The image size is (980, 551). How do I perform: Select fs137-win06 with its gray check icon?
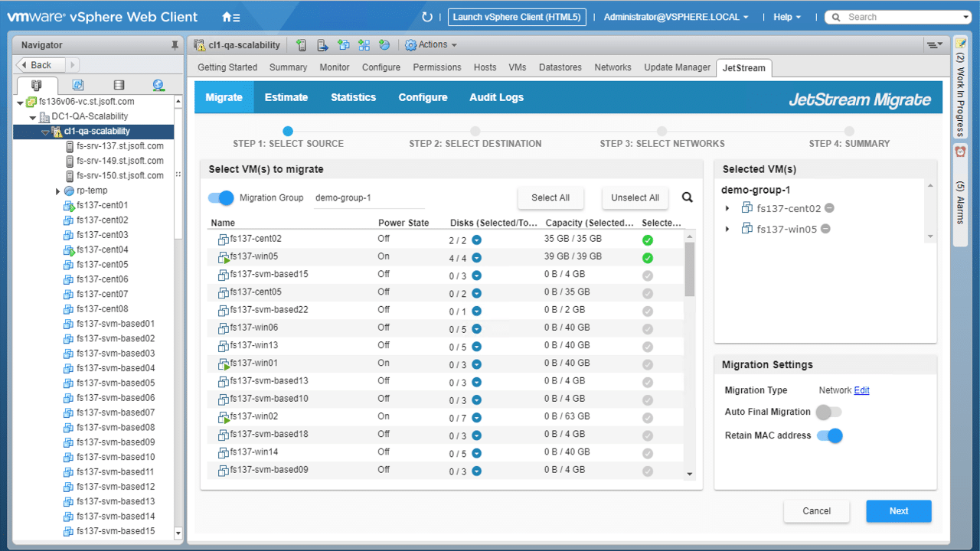tap(648, 328)
